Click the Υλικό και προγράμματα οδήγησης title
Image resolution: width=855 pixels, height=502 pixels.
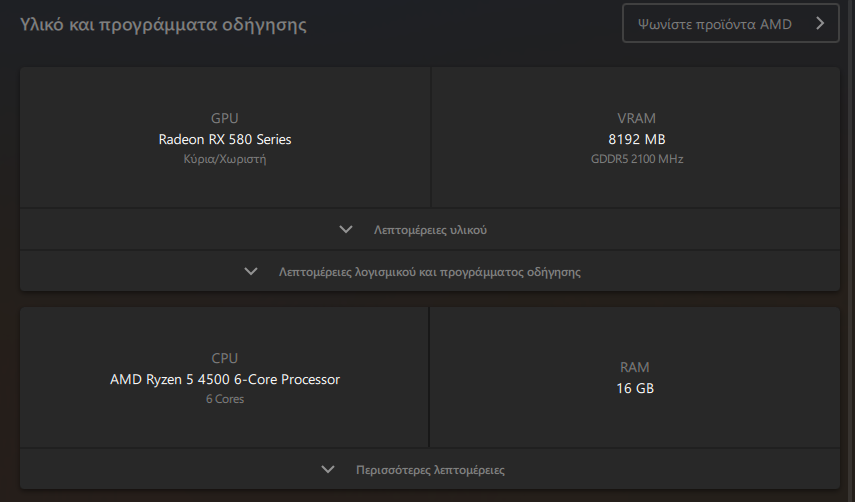[x=163, y=25]
